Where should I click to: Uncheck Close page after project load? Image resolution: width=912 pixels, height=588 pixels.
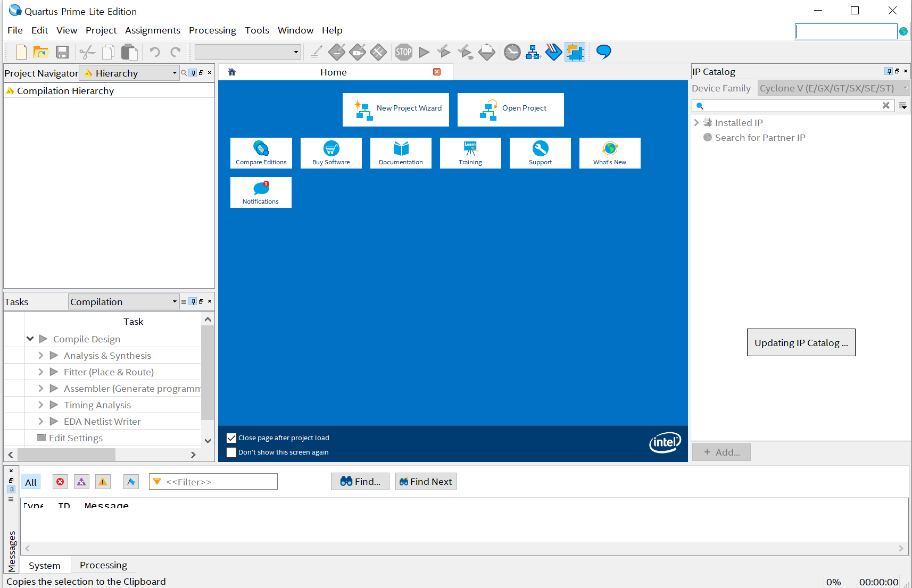point(231,438)
